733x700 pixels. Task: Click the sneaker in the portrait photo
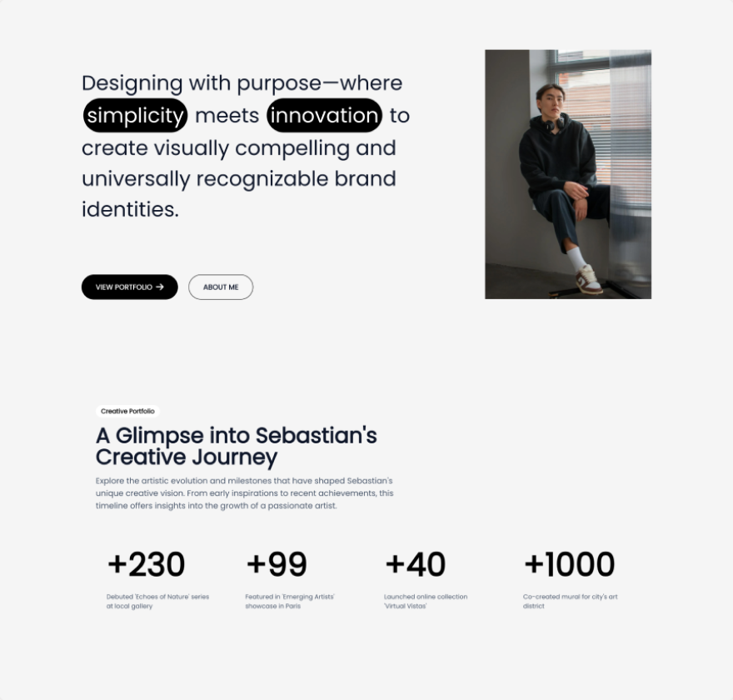[587, 279]
